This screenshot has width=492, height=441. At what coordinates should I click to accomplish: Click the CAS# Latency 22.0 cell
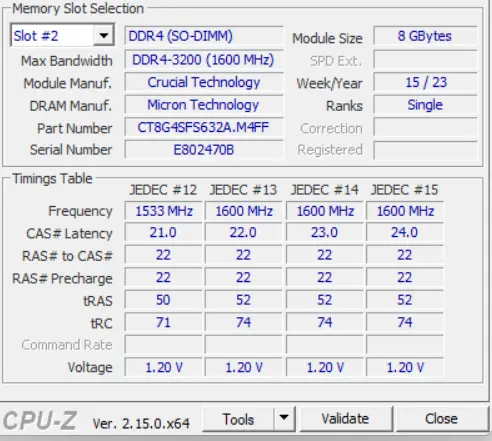tap(244, 233)
